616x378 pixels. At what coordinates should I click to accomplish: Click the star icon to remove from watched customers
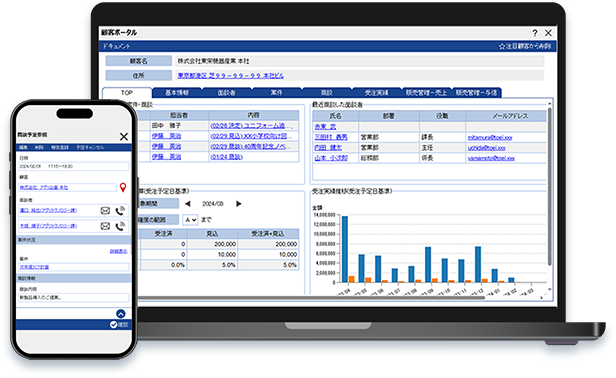tap(502, 46)
